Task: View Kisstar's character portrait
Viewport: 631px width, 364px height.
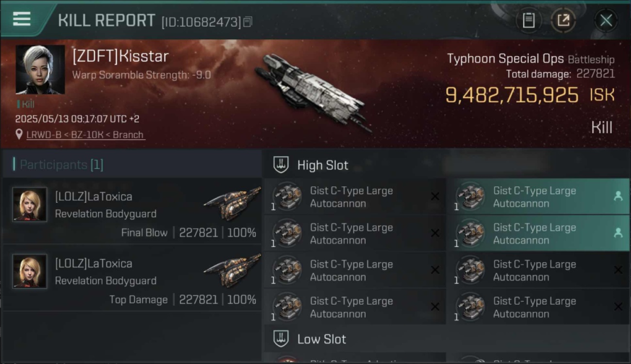Action: click(40, 69)
